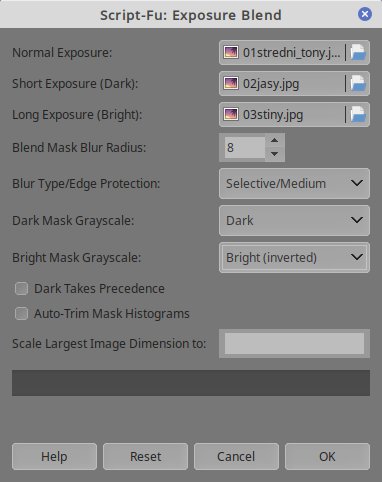
Task: Click the image thumbnail icon beside 01stredni_tony
Action: (x=231, y=52)
